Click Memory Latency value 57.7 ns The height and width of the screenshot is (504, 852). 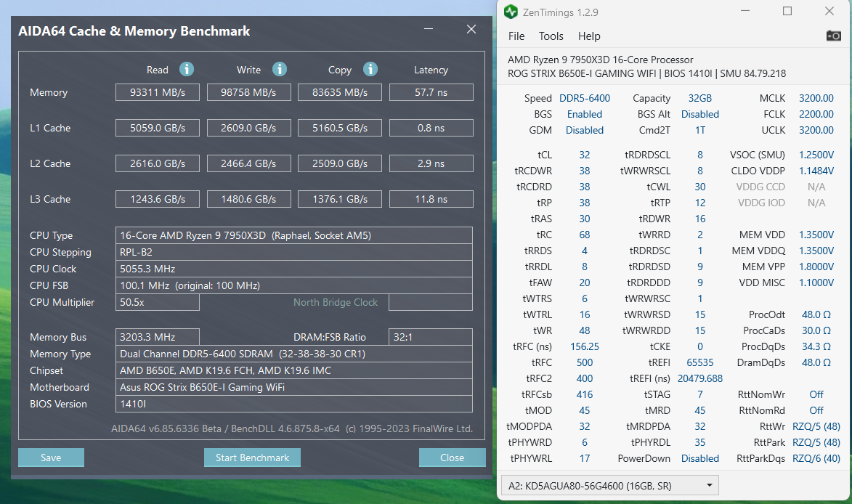click(x=431, y=92)
